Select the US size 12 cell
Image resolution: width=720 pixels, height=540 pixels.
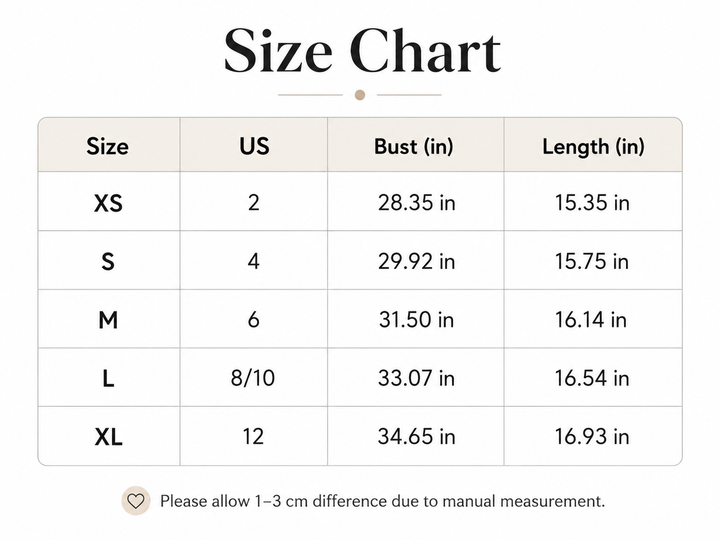click(x=253, y=436)
